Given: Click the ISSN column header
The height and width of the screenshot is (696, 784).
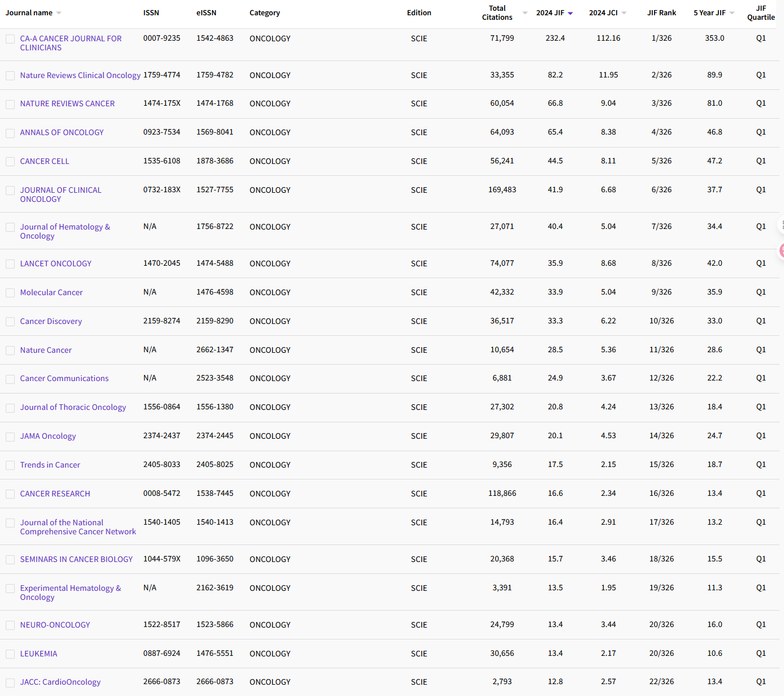Looking at the screenshot, I should tap(151, 13).
